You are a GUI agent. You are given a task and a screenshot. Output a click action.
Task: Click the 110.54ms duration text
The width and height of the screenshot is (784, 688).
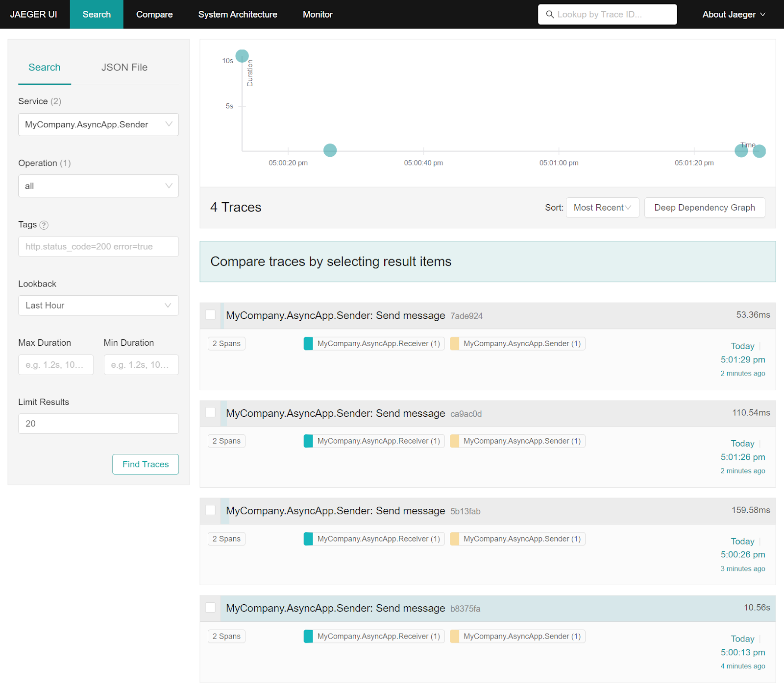pyautogui.click(x=751, y=413)
